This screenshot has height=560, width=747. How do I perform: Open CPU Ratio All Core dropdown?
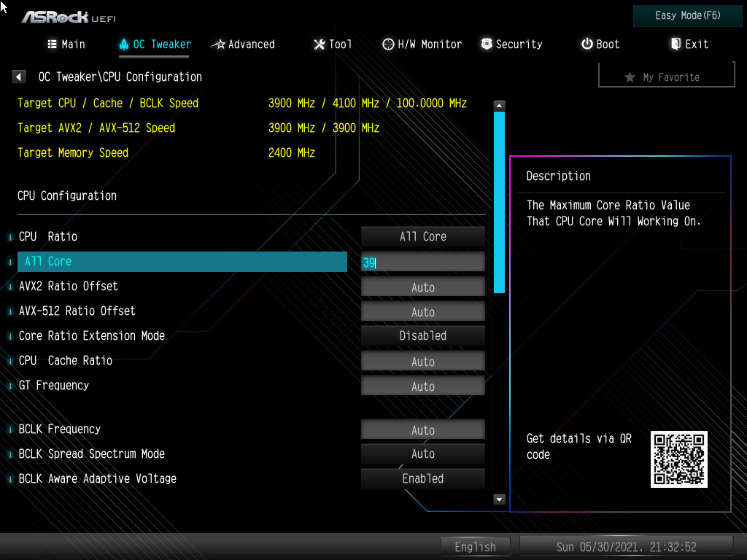[x=422, y=237]
